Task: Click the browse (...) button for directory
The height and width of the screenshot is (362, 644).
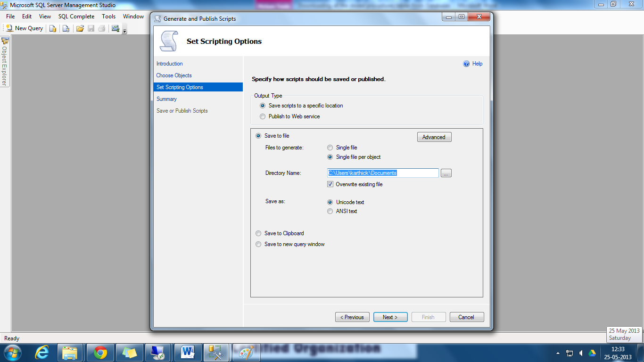Action: point(446,173)
